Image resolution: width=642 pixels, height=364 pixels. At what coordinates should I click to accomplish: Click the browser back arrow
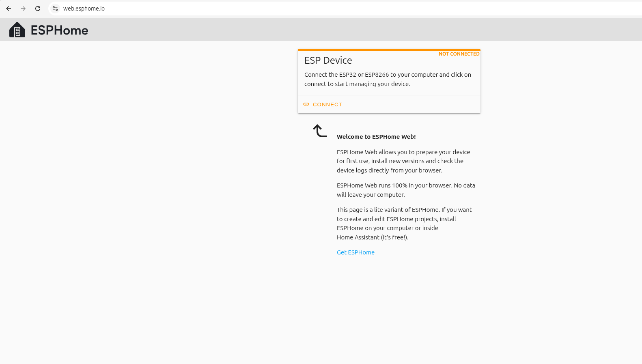point(9,9)
